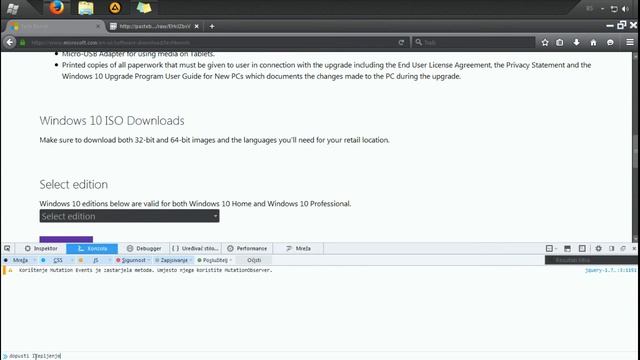
Task: Open the Debugger devtools tab
Action: pos(144,248)
